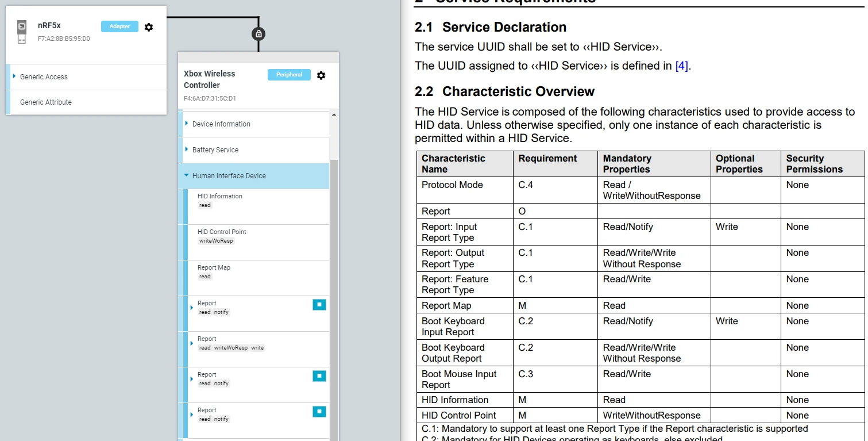Expand the Battery Service entry

pyautogui.click(x=187, y=149)
